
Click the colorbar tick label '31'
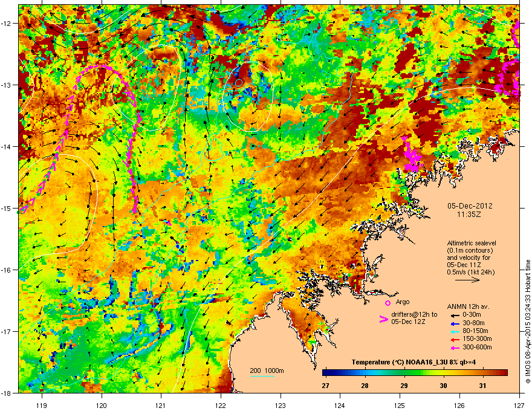pos(482,386)
